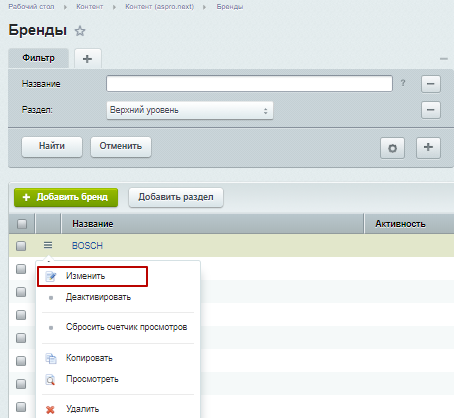The image size is (454, 418).
Task: Open Раздел dropdown showing Верхний уровень
Action: (190, 110)
